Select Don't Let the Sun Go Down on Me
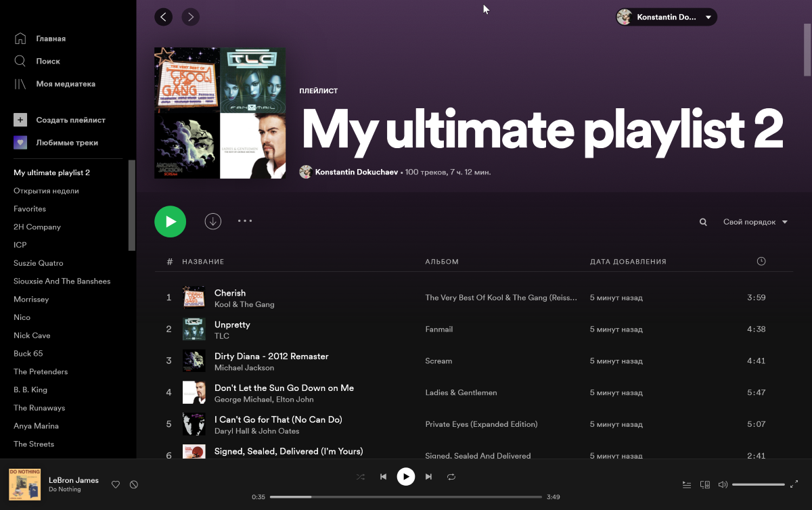 pyautogui.click(x=284, y=388)
